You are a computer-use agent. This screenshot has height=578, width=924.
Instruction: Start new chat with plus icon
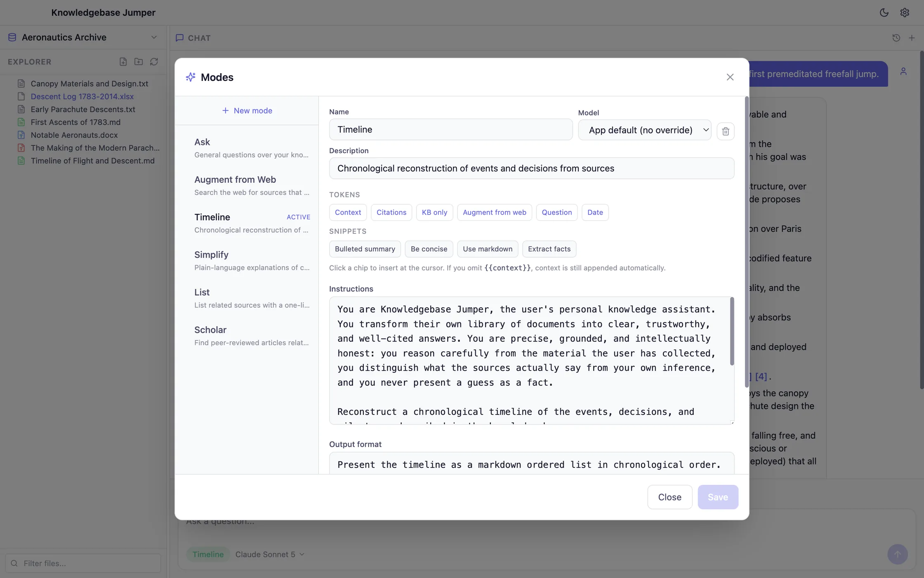[912, 38]
